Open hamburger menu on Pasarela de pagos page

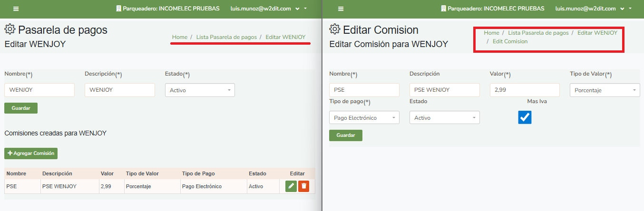point(16,9)
